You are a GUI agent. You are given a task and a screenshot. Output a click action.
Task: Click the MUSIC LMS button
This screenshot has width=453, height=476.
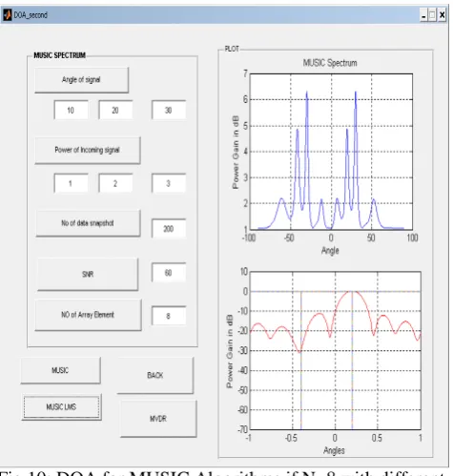tap(62, 407)
